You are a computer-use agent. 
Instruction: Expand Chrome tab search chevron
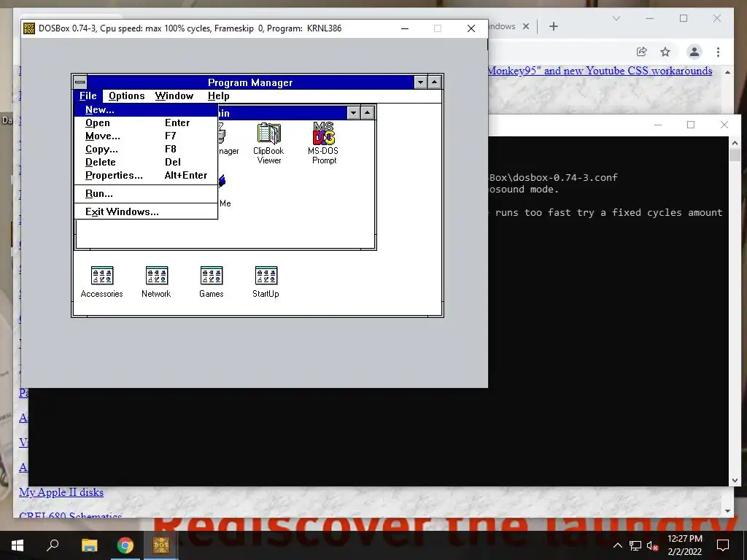pyautogui.click(x=616, y=18)
